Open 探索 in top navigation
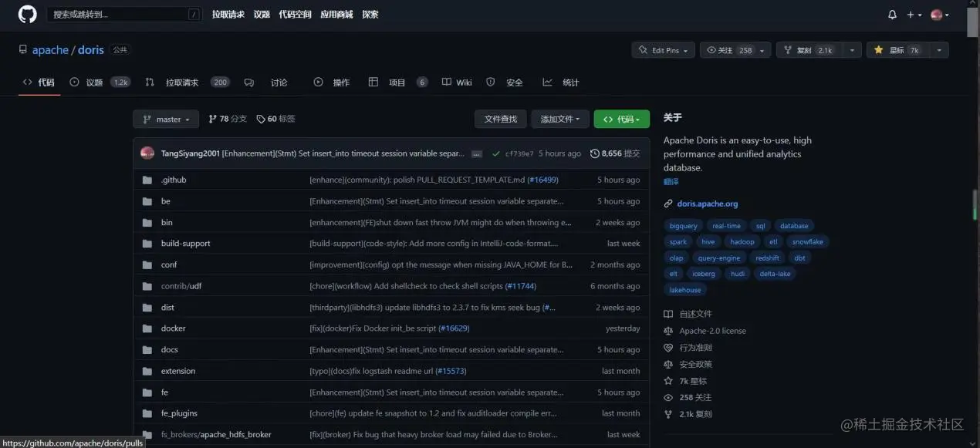 click(370, 15)
